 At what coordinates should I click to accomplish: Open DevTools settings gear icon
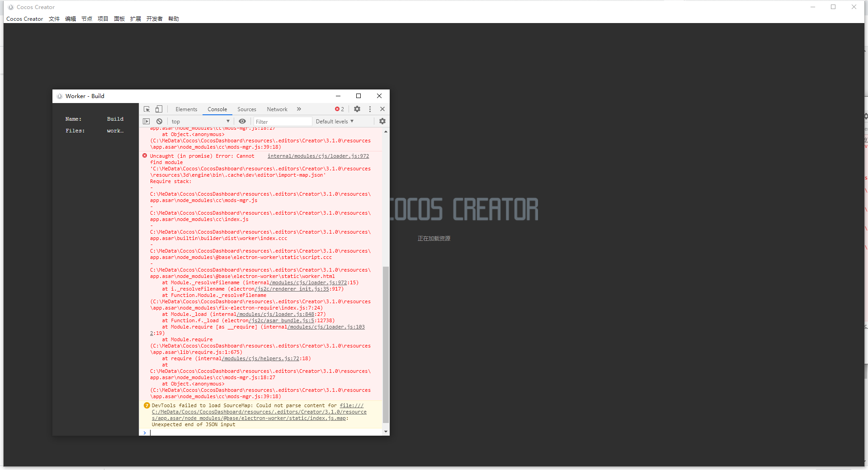pyautogui.click(x=357, y=109)
